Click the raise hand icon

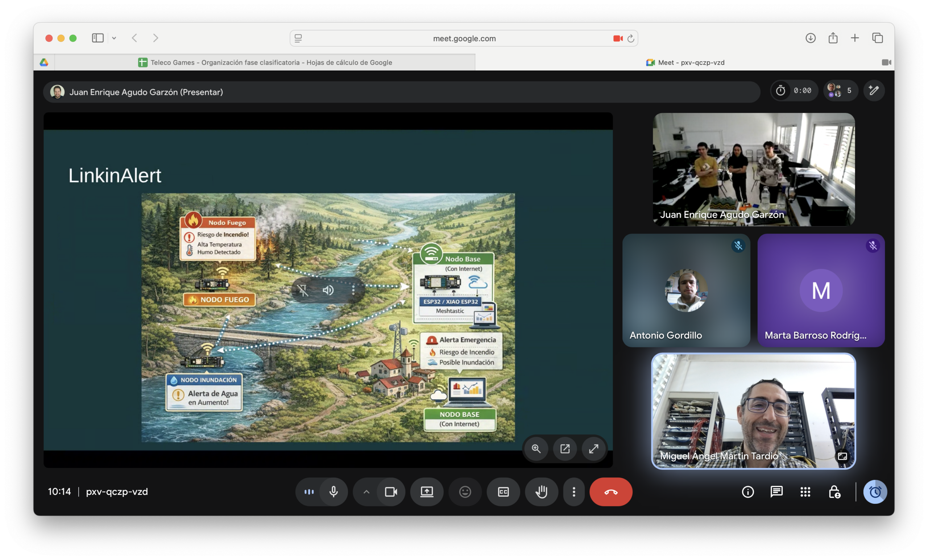541,492
